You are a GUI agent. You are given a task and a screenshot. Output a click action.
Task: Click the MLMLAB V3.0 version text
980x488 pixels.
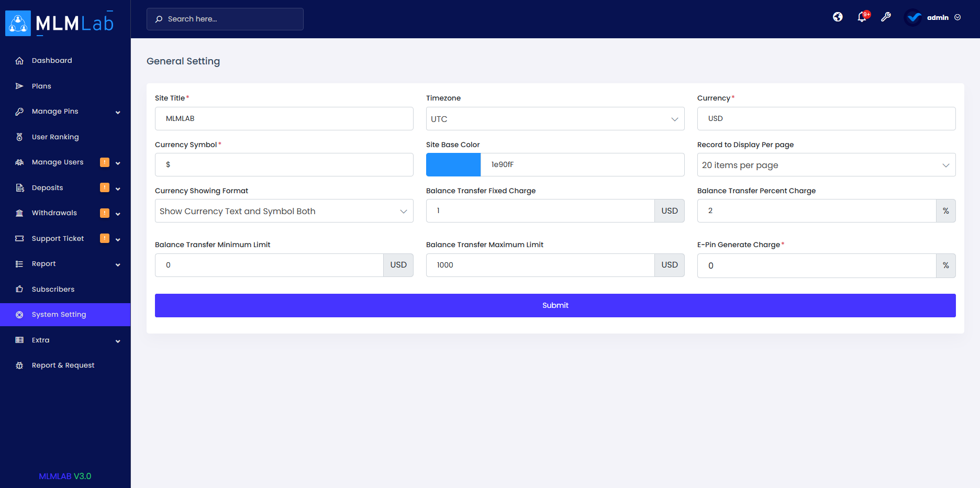(x=65, y=476)
